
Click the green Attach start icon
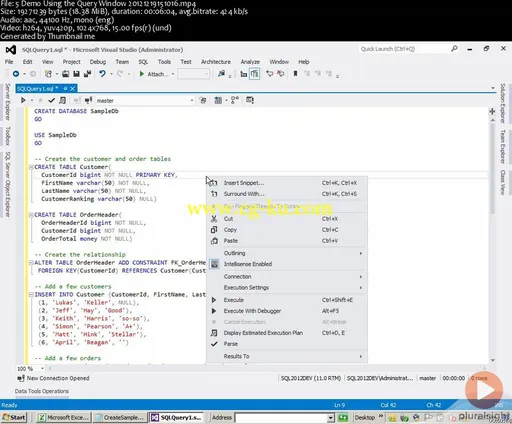[x=142, y=74]
